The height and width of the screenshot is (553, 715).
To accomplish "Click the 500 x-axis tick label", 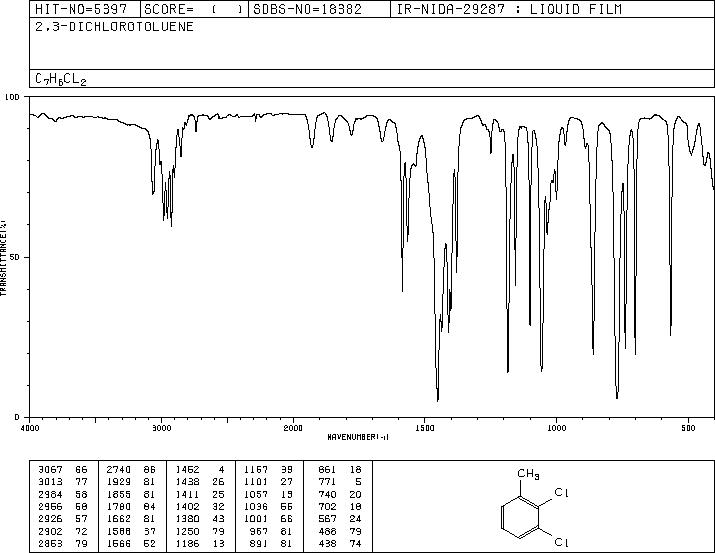I will (688, 428).
